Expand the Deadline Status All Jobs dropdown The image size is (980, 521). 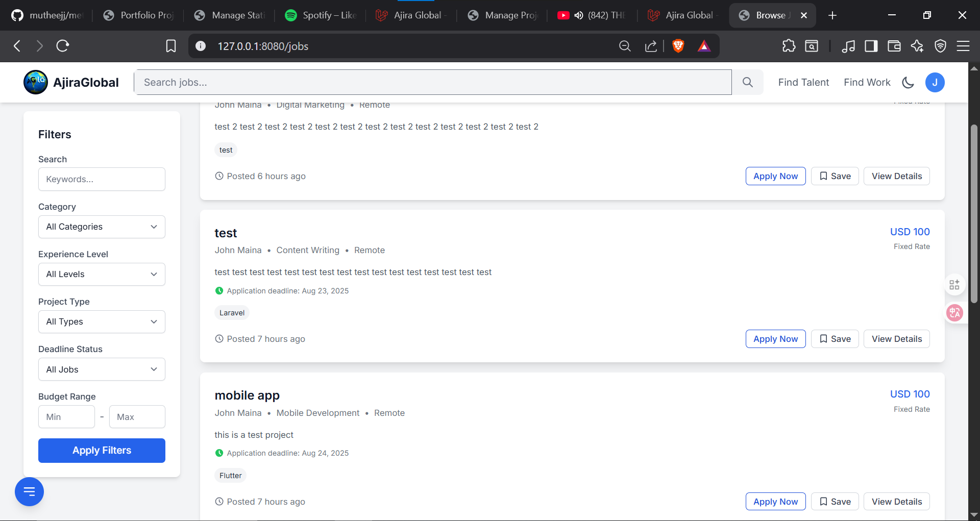click(102, 369)
